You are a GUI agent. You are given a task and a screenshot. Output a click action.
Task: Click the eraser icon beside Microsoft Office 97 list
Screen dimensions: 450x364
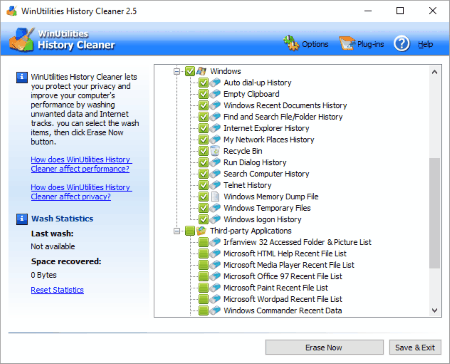coord(215,276)
